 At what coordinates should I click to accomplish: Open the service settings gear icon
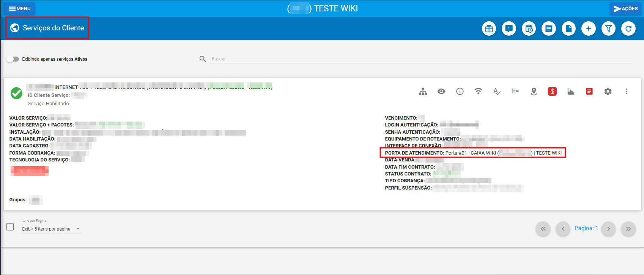(608, 92)
